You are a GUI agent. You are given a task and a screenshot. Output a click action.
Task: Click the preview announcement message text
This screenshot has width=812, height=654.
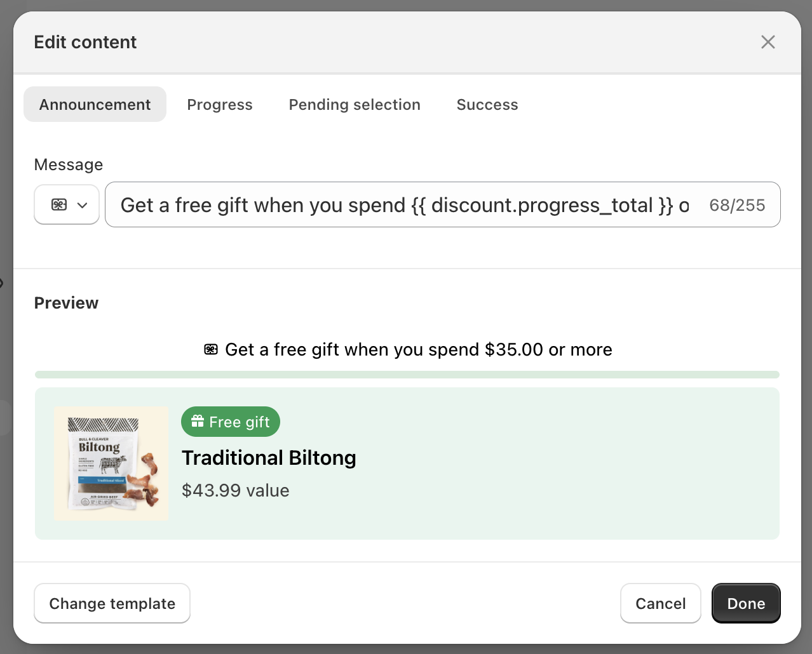[x=418, y=349]
